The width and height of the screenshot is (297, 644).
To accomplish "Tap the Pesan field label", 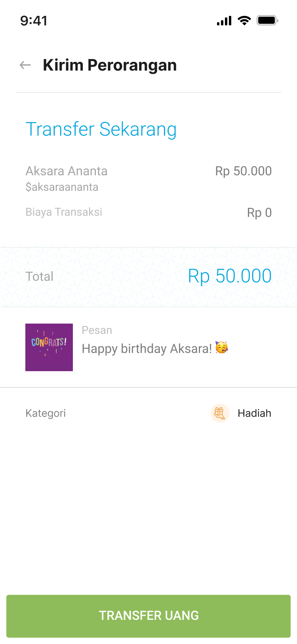I will [97, 330].
